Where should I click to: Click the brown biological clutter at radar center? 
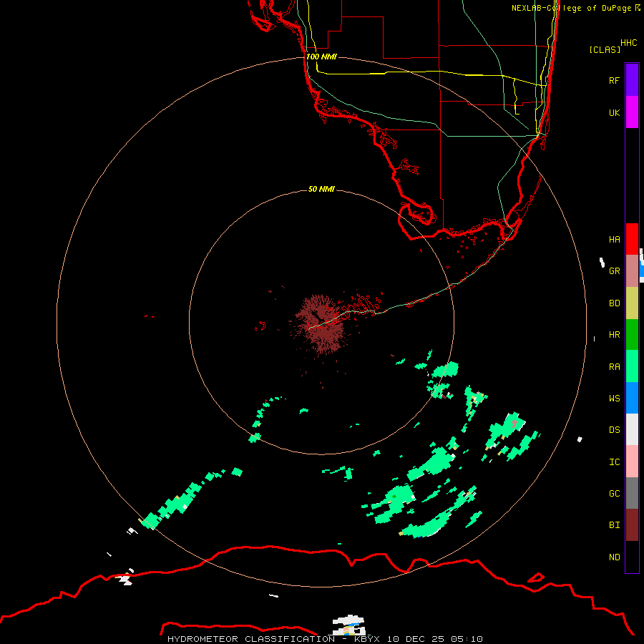coord(321,324)
